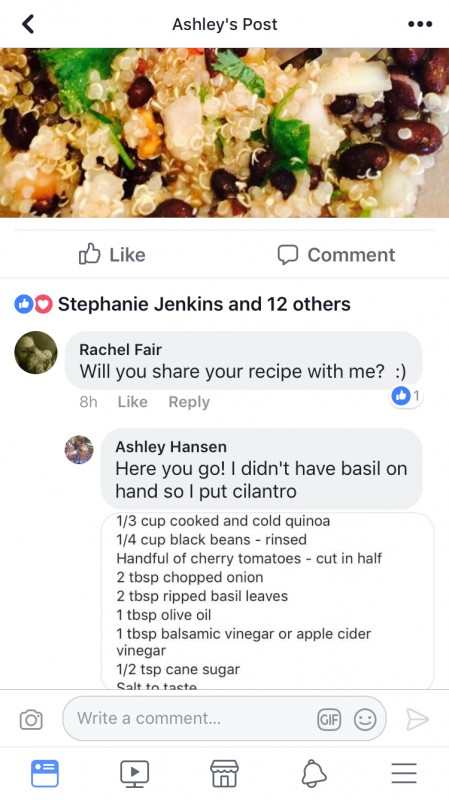Like Ashley's post
Viewport: 449px width, 800px height.
coord(112,255)
